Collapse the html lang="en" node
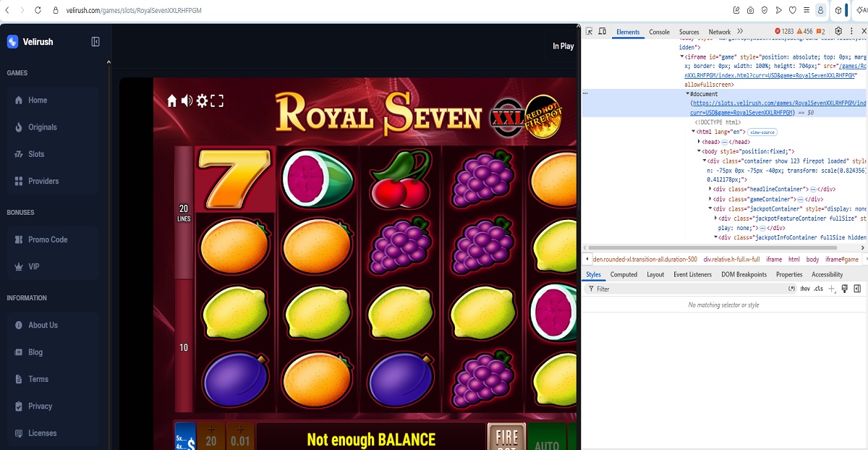868x450 pixels. pos(694,132)
